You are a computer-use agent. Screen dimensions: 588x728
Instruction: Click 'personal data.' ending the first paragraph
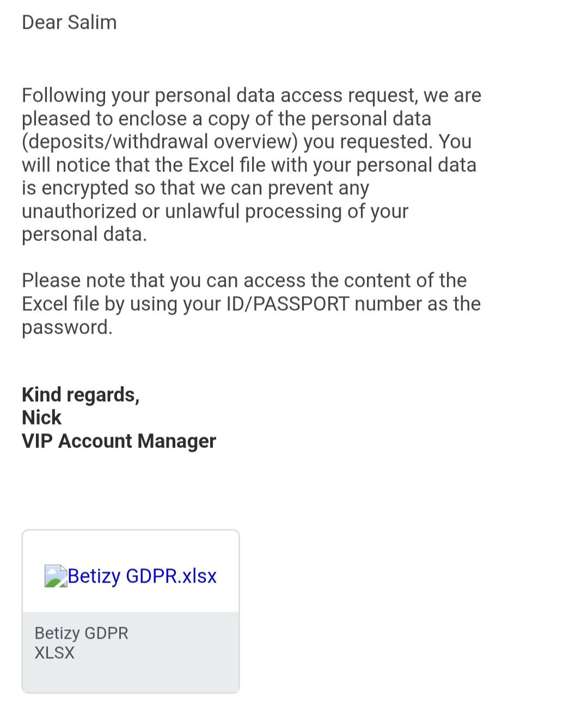(x=84, y=234)
